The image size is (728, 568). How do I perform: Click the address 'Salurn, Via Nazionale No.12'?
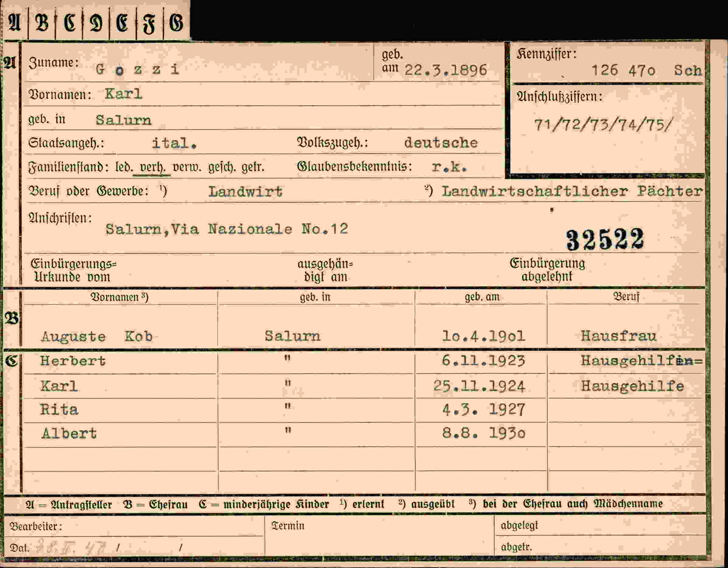[x=227, y=229]
